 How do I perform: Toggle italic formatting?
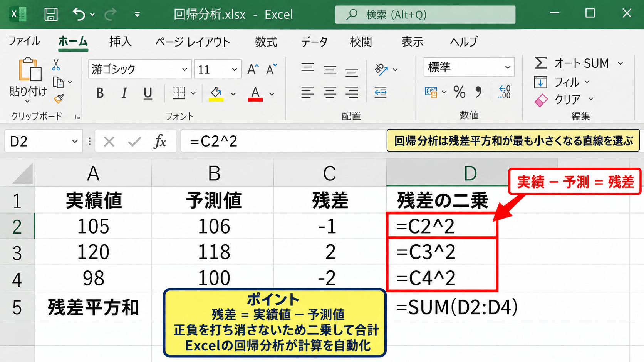coord(124,93)
